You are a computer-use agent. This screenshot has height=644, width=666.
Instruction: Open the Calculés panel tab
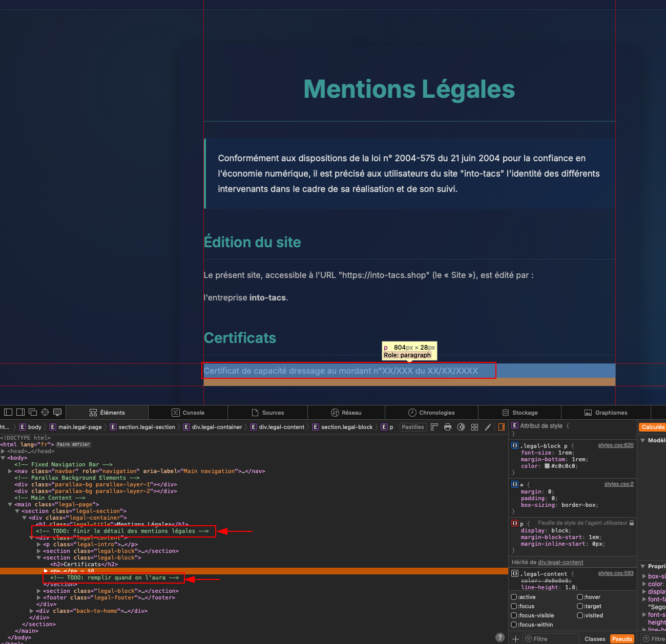[653, 427]
